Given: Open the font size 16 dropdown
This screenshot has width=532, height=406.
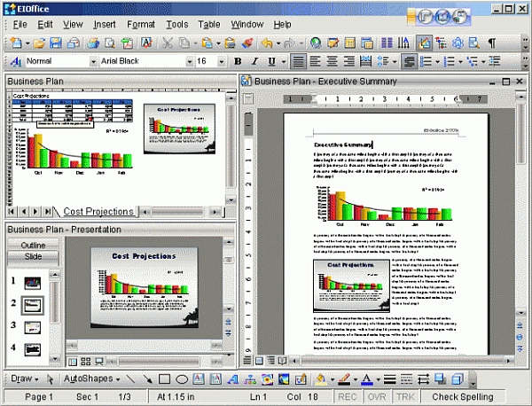Looking at the screenshot, I should coord(221,62).
